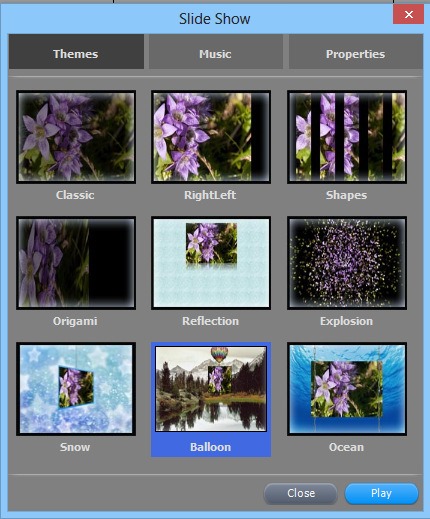Choose the RightLeft theme thumbnail
The height and width of the screenshot is (519, 430).
point(211,137)
